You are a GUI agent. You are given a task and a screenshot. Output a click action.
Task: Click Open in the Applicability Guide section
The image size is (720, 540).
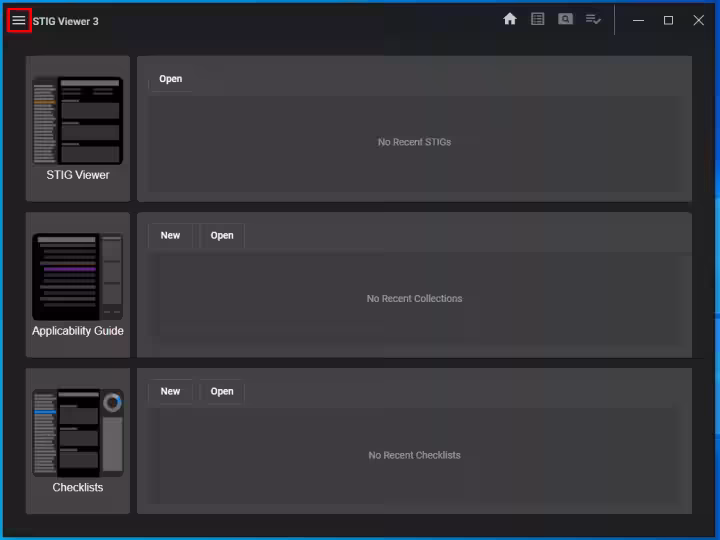click(x=222, y=235)
